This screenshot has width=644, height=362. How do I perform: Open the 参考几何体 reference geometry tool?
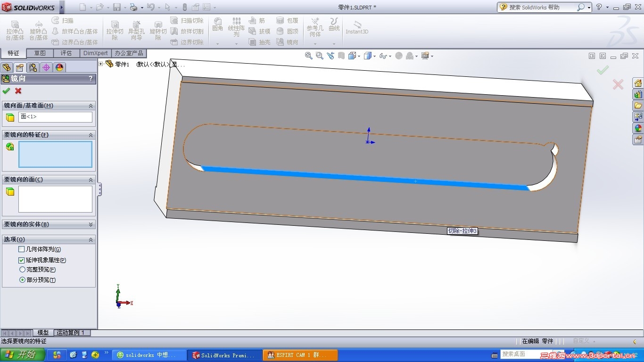tap(315, 27)
